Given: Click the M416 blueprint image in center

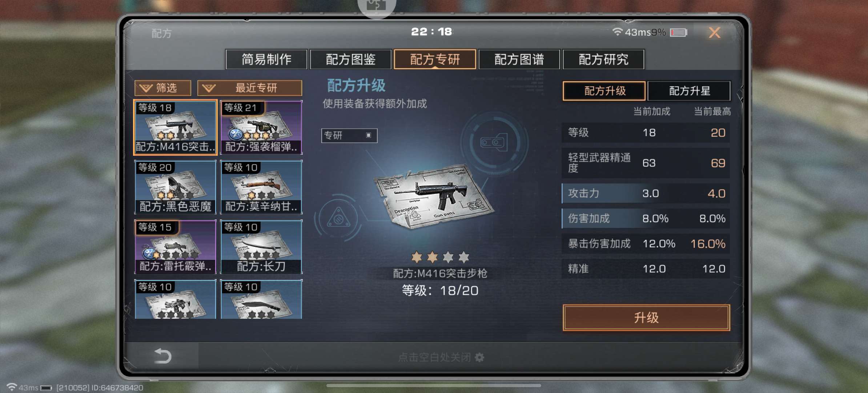Looking at the screenshot, I should [x=434, y=196].
